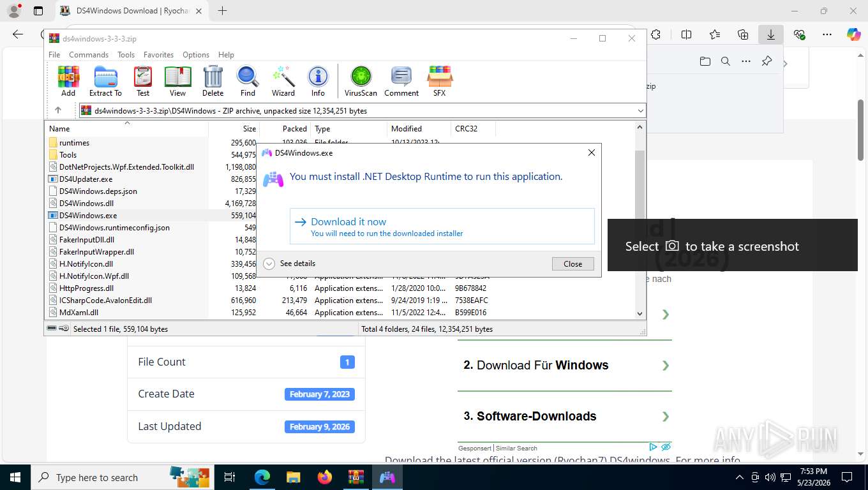
Task: Open the taskbar notification center
Action: pos(847,477)
